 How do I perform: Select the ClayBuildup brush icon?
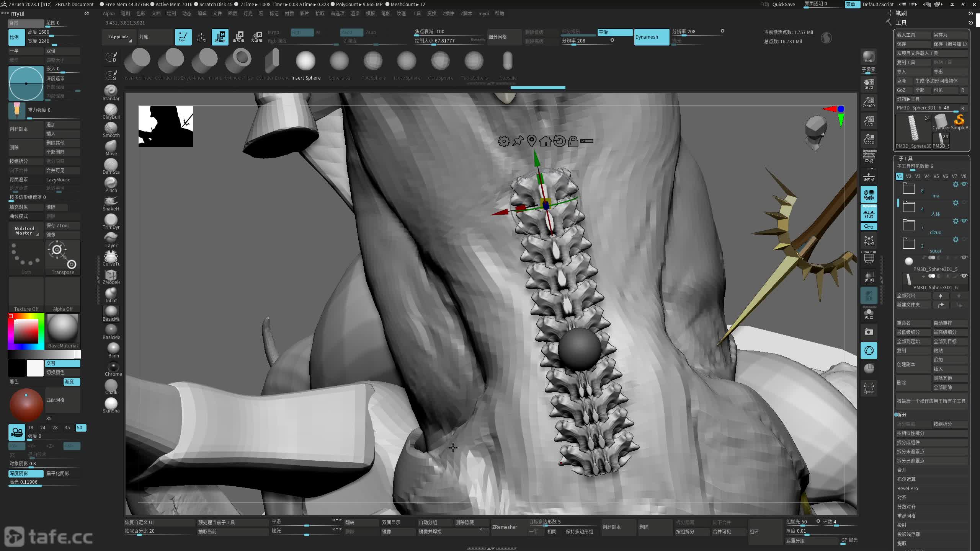point(111,110)
